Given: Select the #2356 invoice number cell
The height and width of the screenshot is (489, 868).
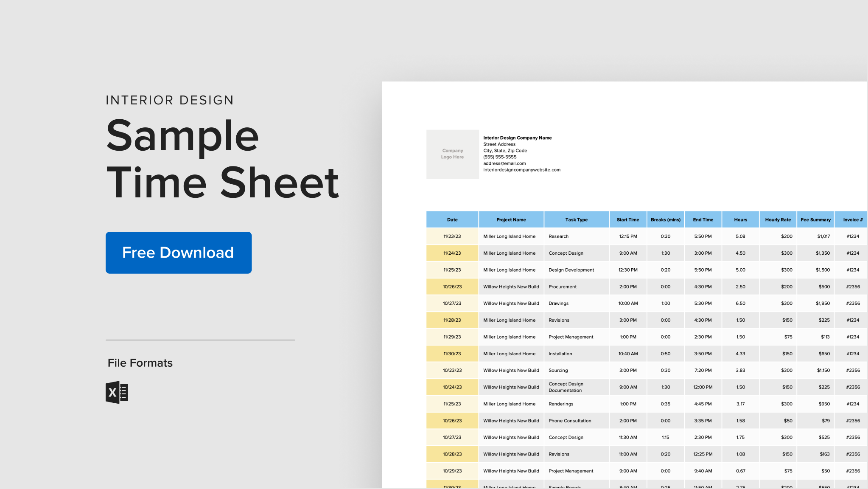Looking at the screenshot, I should (852, 287).
